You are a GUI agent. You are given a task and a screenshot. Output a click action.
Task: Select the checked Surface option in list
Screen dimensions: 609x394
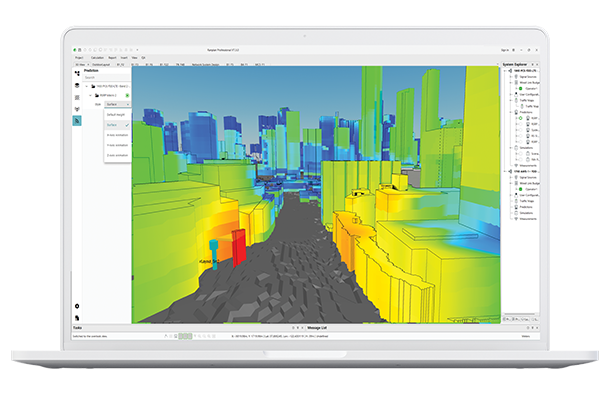coord(117,125)
